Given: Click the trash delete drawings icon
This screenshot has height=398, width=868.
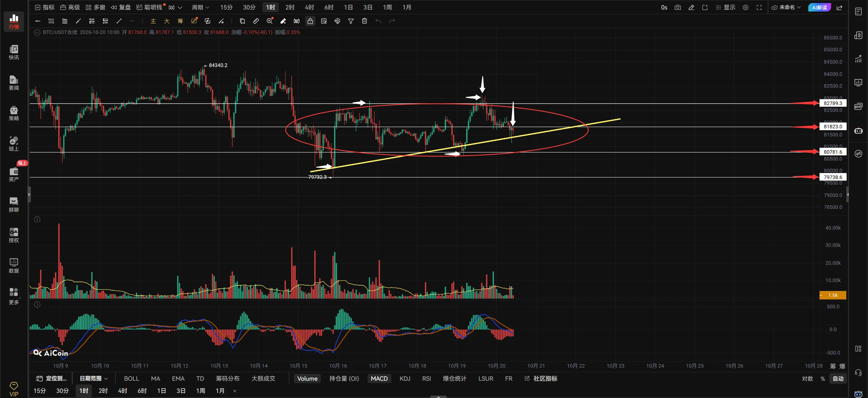Looking at the screenshot, I should [364, 21].
